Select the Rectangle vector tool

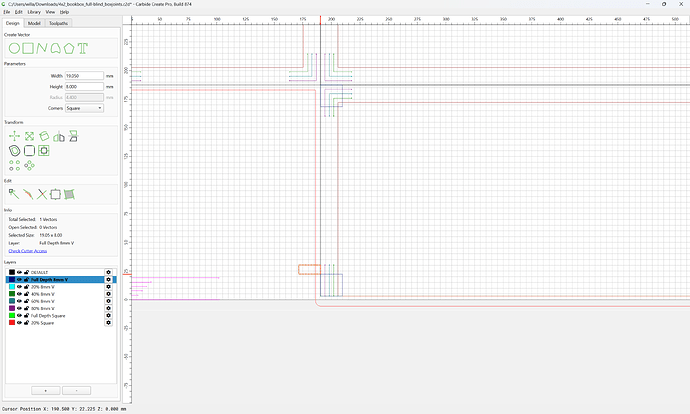point(28,48)
